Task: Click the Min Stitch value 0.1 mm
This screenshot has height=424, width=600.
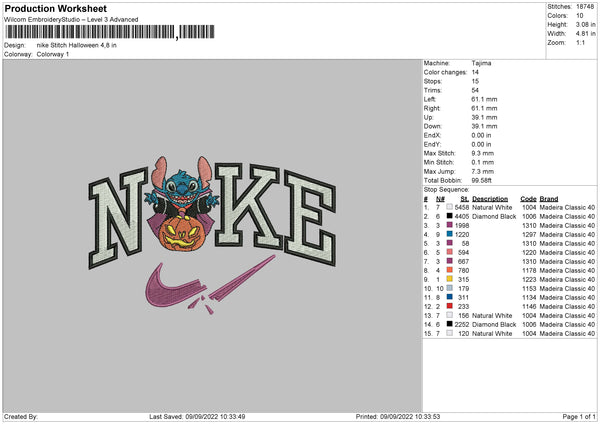Action: pyautogui.click(x=483, y=162)
